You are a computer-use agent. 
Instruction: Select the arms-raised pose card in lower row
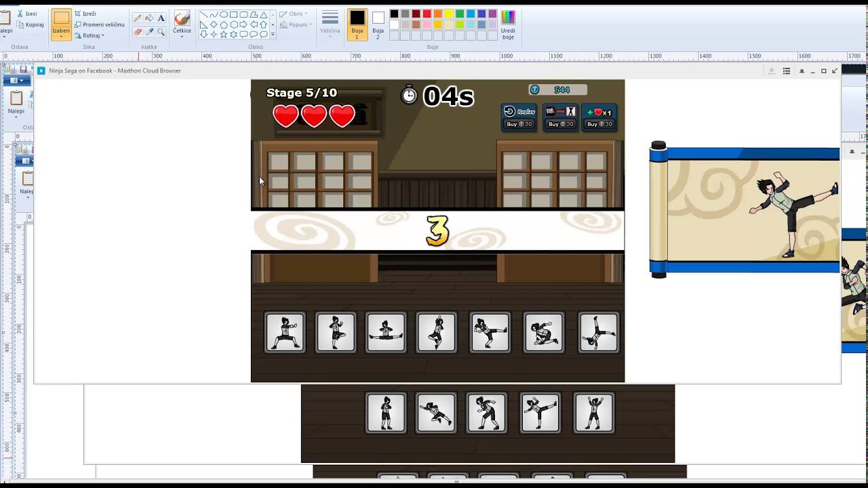(593, 413)
